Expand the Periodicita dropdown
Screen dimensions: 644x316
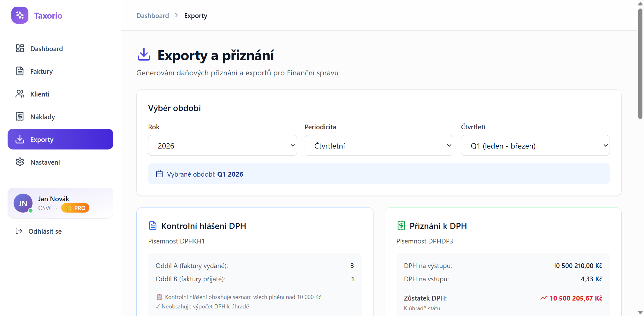click(379, 145)
